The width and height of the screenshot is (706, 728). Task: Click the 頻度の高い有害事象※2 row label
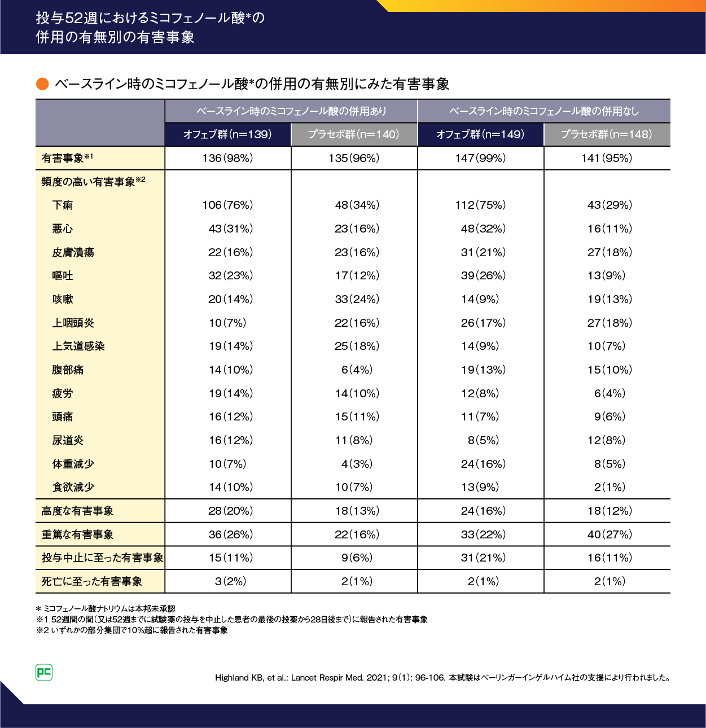[93, 182]
